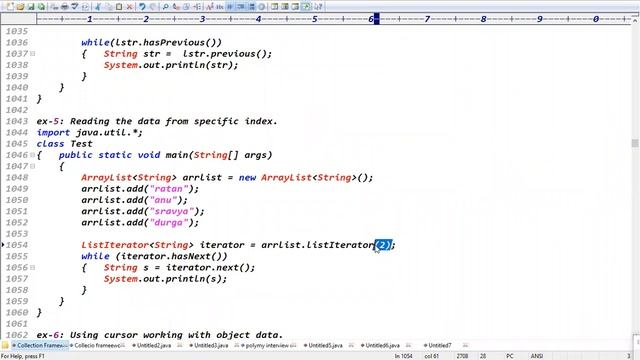This screenshot has height=360, width=640.
Task: Click the Copy toolbar icon
Action: point(108,7)
